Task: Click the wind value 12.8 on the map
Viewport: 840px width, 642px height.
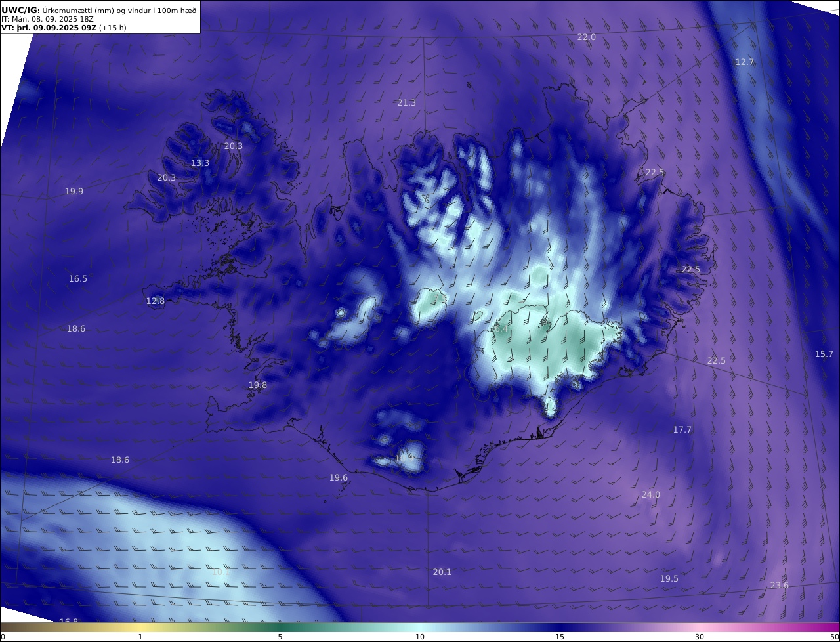Action: (x=156, y=301)
